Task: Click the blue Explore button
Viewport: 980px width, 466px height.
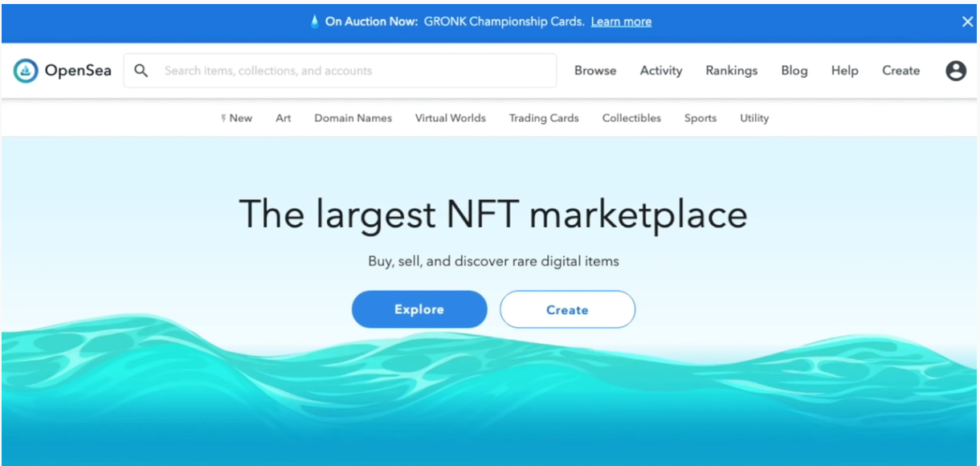Action: coord(419,309)
